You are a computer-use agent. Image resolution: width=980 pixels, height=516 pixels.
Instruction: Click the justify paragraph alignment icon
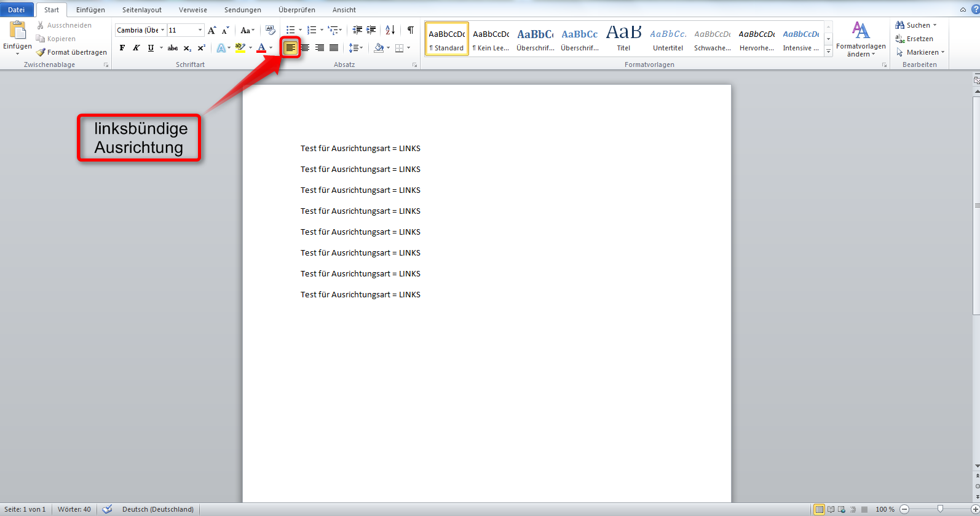click(334, 48)
